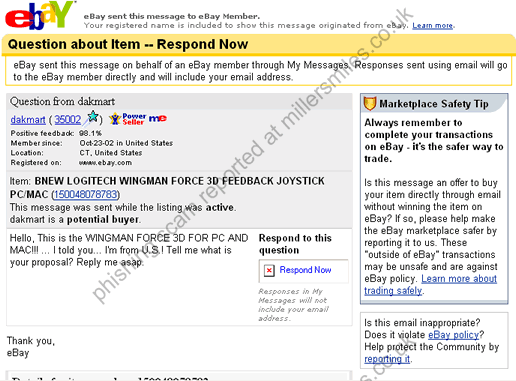Select 'Oct-23-02 in United States' value
516x381 pixels.
[x=126, y=143]
